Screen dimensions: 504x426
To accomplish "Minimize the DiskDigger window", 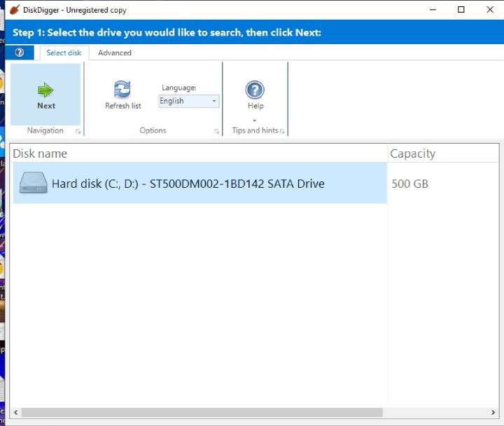I will click(433, 10).
